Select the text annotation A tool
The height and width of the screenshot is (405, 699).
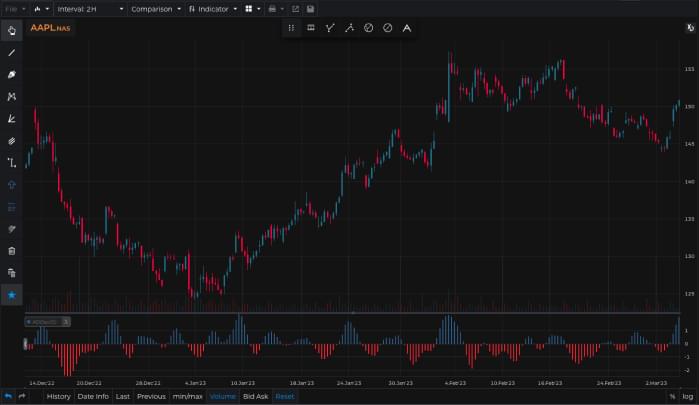[407, 28]
